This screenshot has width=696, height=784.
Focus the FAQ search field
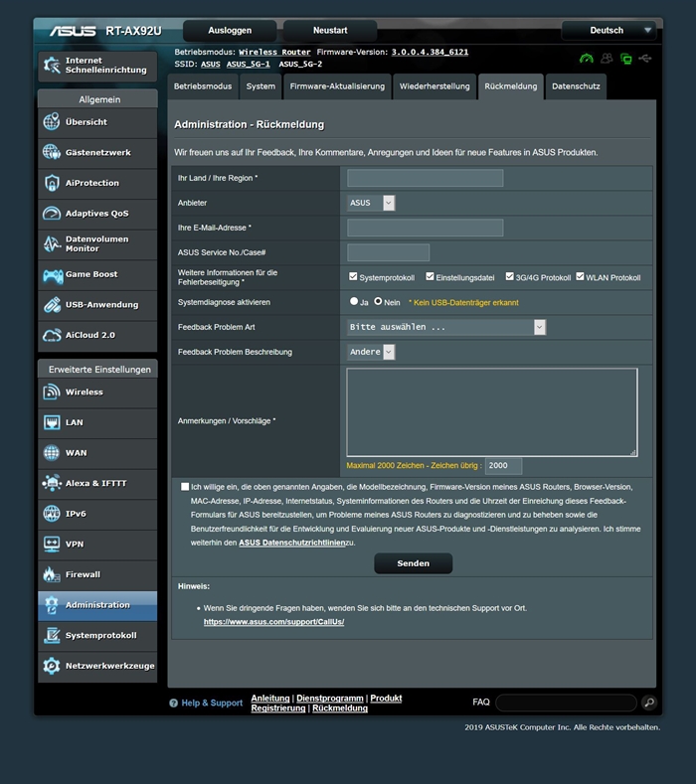click(x=566, y=703)
